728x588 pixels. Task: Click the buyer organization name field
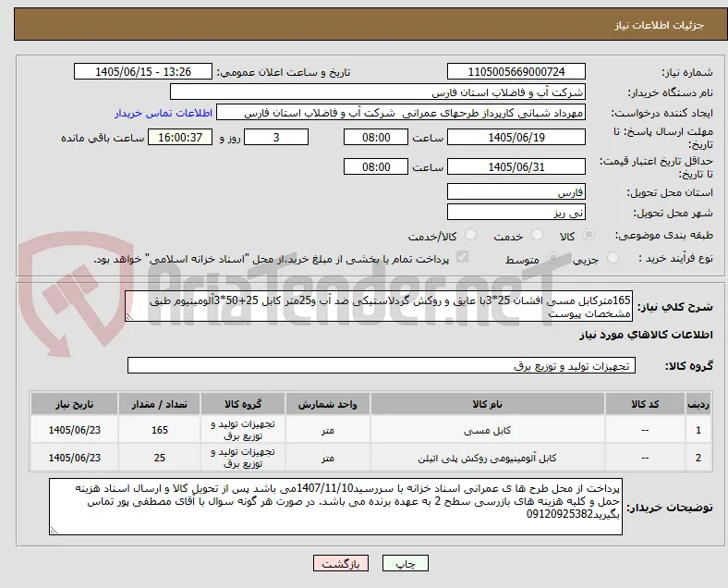point(378,92)
